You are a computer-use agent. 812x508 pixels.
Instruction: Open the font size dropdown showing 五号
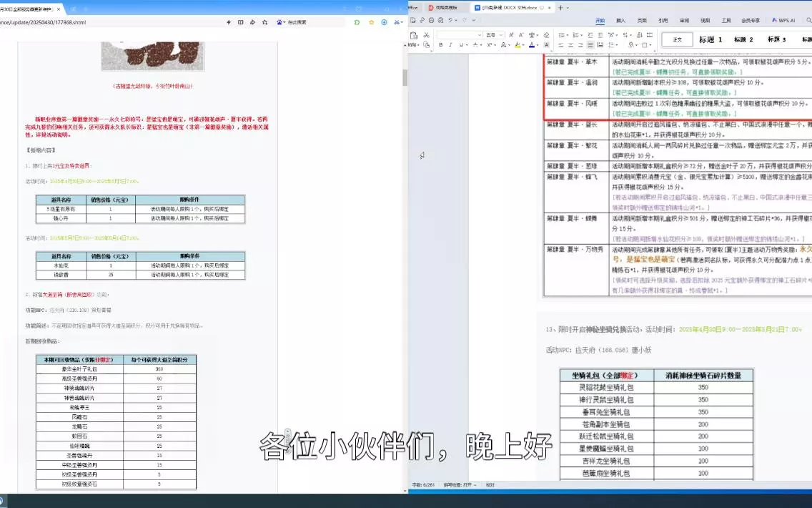(501, 35)
